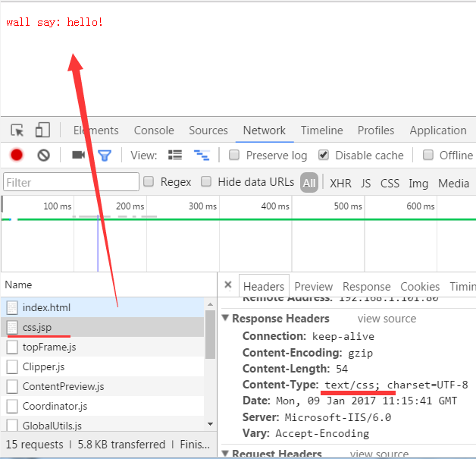This screenshot has height=459, width=476.
Task: Enable the Offline checkbox
Action: pyautogui.click(x=428, y=155)
